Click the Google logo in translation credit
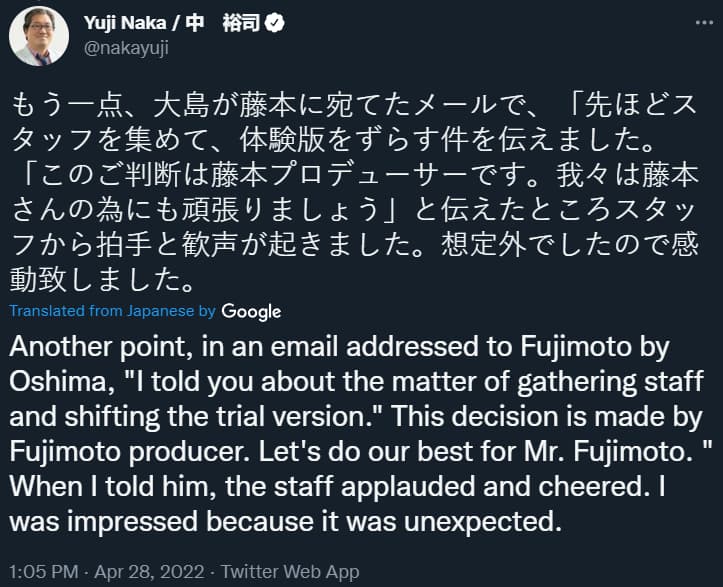Viewport: 723px width, 587px height. click(251, 312)
